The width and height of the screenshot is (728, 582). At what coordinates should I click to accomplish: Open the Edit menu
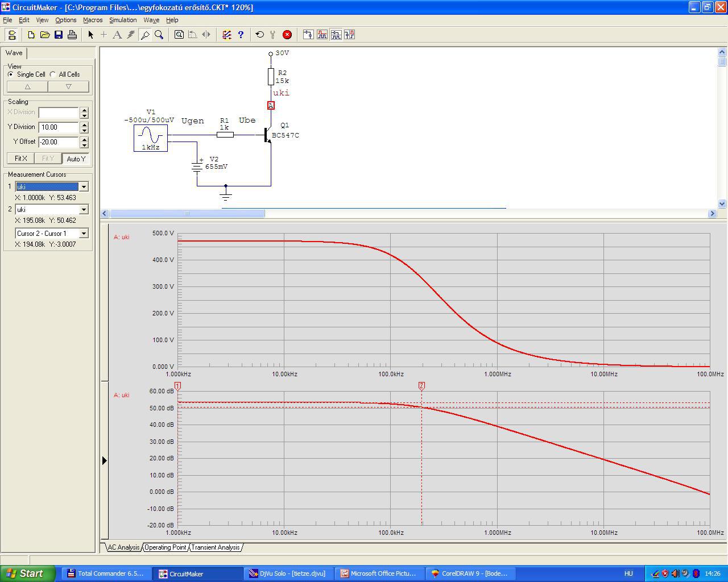click(24, 20)
